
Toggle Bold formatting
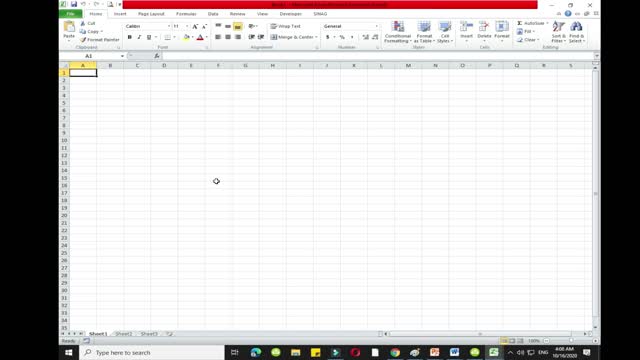coord(129,37)
